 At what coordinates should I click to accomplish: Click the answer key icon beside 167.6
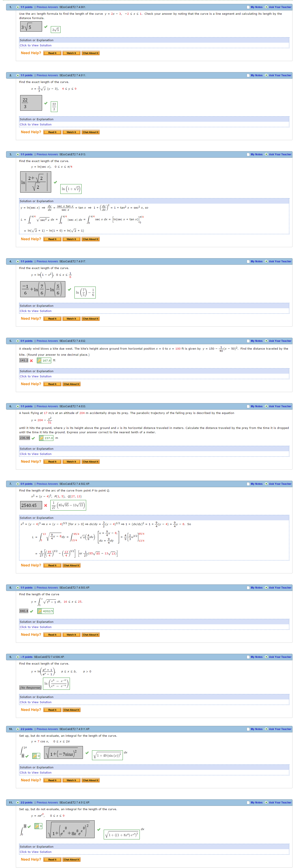point(39,360)
